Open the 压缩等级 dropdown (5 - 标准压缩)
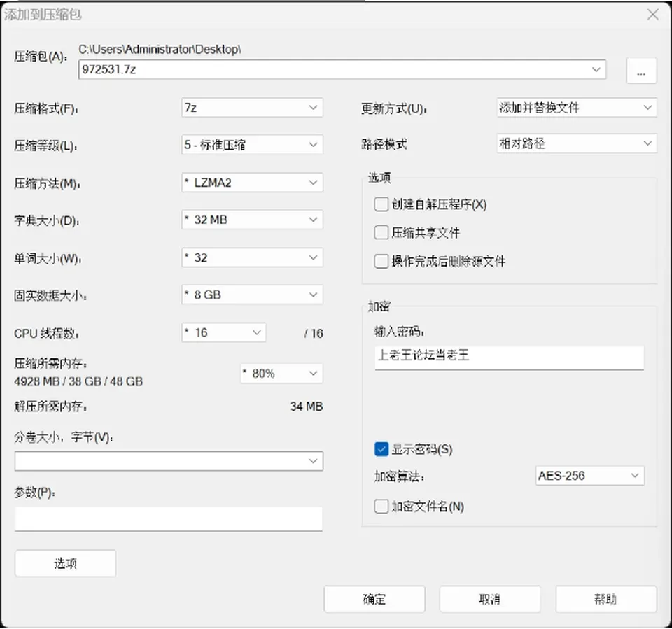672x629 pixels. point(252,145)
